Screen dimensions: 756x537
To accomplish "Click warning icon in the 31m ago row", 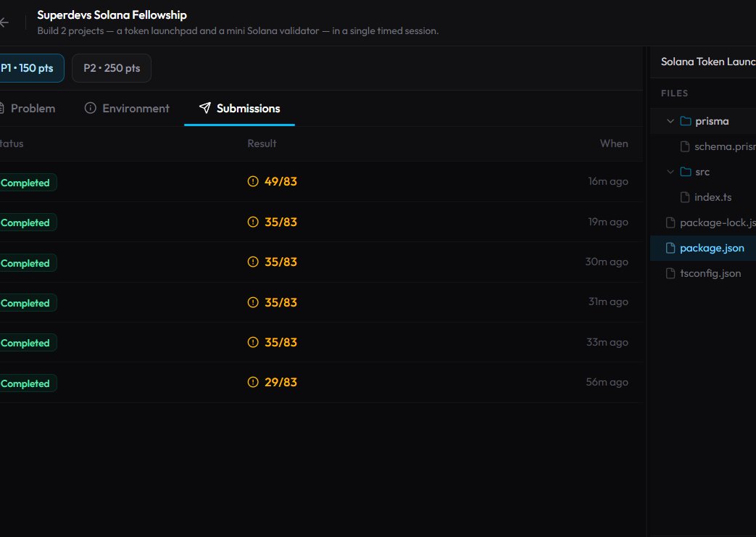I will pyautogui.click(x=253, y=302).
